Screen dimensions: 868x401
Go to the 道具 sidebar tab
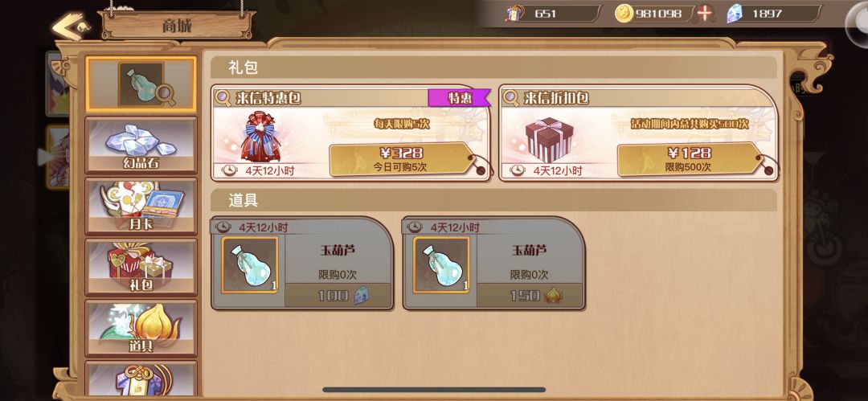point(141,328)
